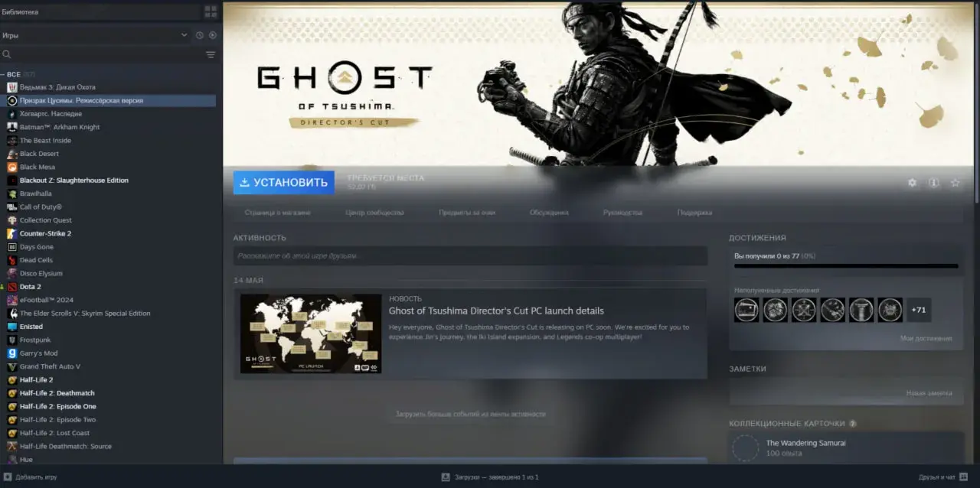
Task: Open downloads status Загрузки
Action: (x=490, y=477)
